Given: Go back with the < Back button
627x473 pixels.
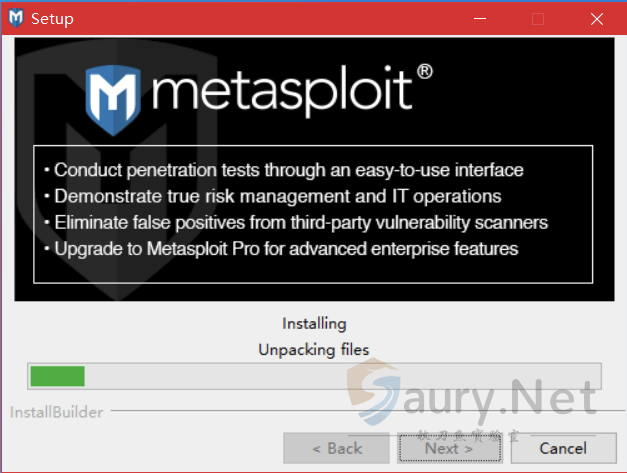Looking at the screenshot, I should pyautogui.click(x=337, y=448).
